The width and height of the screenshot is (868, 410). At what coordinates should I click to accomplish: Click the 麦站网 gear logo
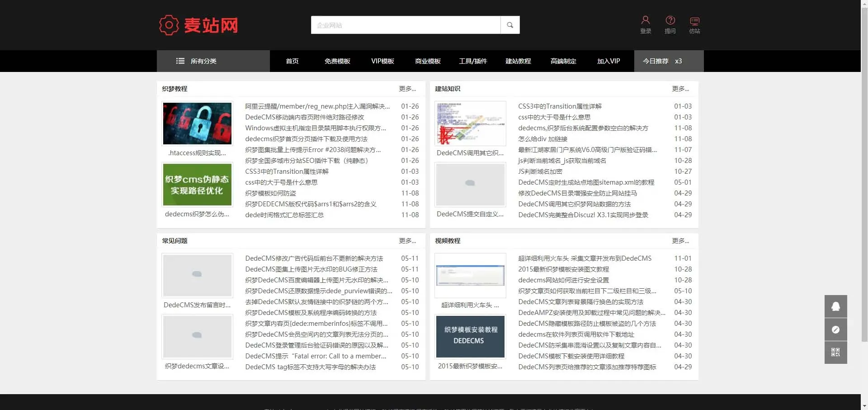click(169, 25)
